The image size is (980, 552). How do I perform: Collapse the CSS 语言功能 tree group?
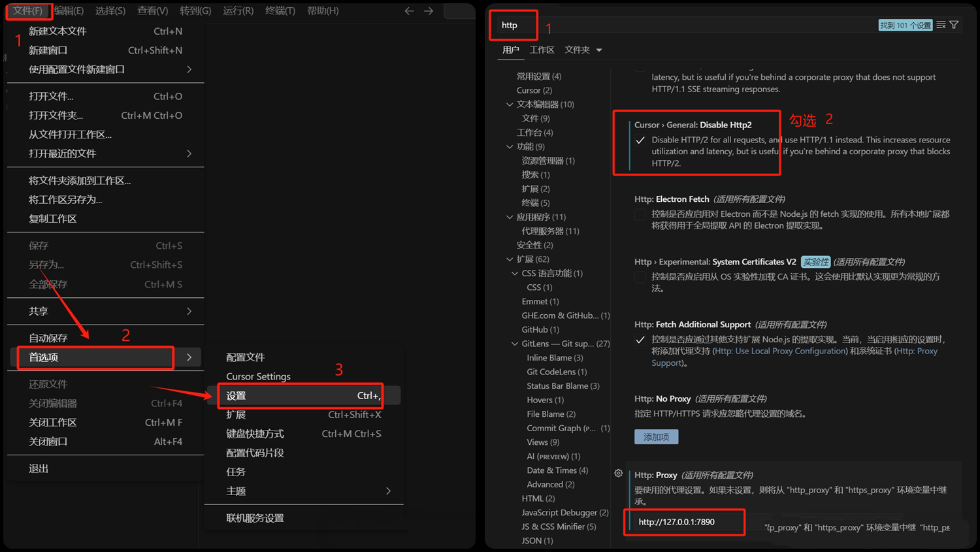[x=515, y=274]
